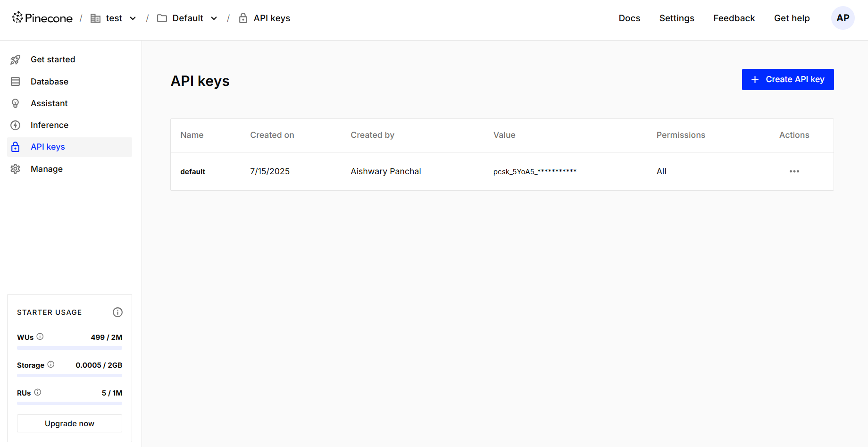
Task: Click the 7/15/2025 created date
Action: [270, 171]
